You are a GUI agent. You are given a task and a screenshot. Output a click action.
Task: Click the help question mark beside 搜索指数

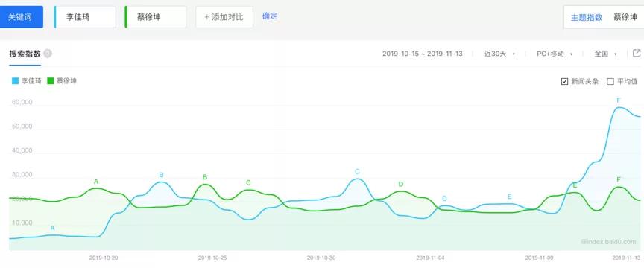pos(48,54)
